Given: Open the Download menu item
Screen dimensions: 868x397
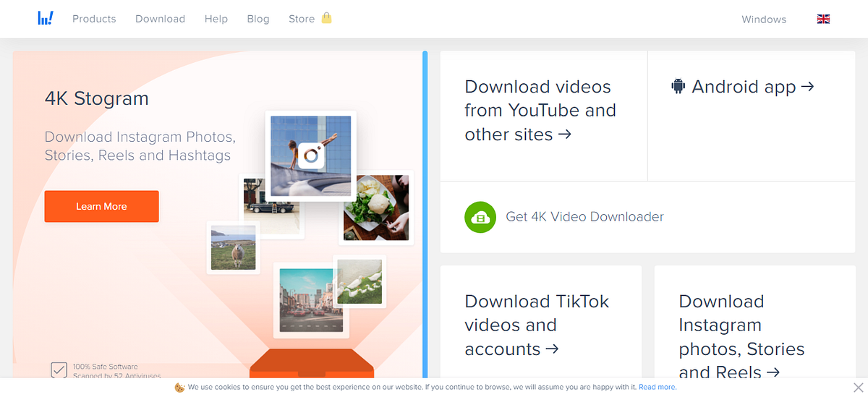Looking at the screenshot, I should 160,19.
